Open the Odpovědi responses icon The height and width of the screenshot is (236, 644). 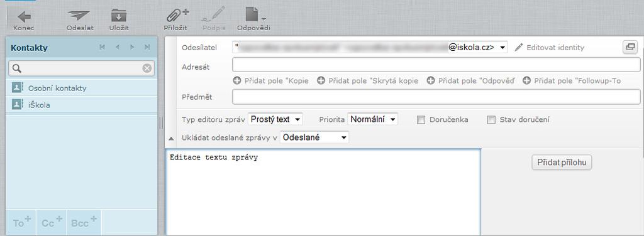coord(252,14)
